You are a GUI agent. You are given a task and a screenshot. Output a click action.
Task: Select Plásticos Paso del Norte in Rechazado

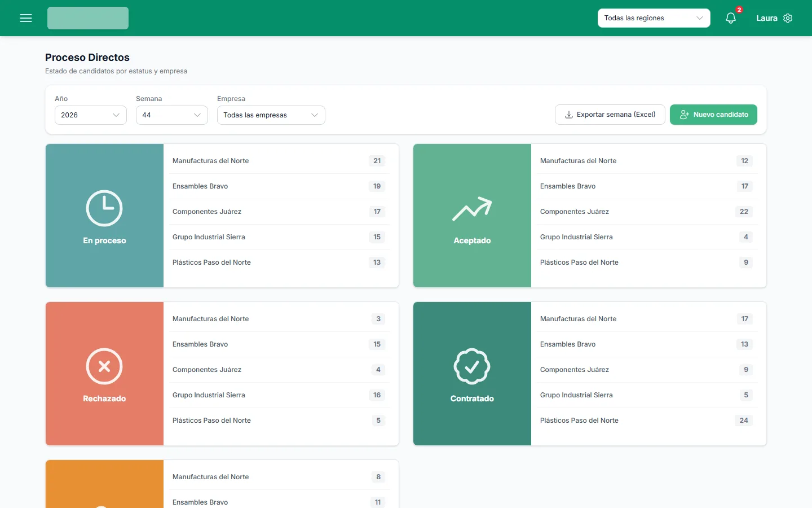pos(280,421)
